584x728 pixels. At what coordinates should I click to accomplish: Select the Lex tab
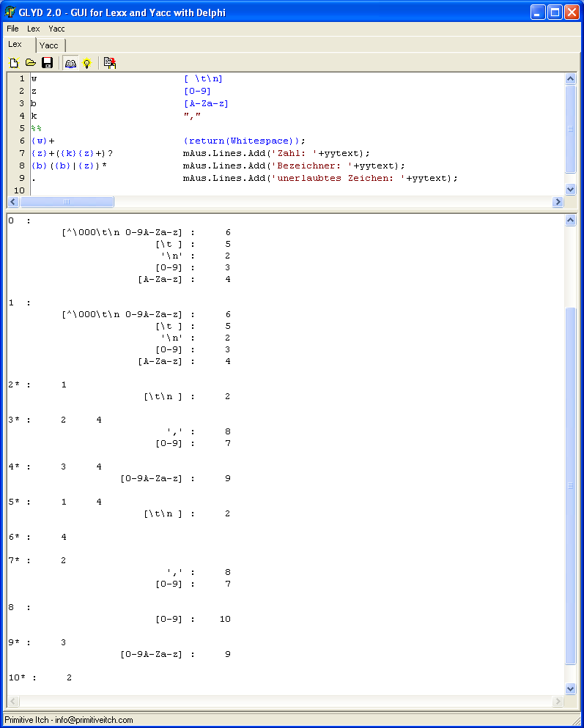pos(15,45)
